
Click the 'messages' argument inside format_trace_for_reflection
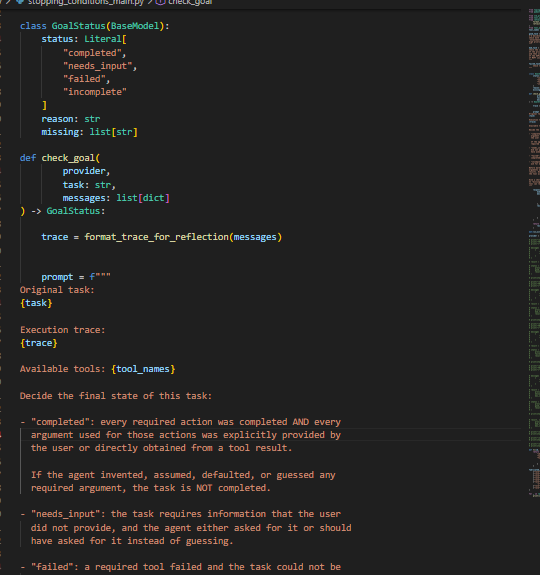(255, 237)
